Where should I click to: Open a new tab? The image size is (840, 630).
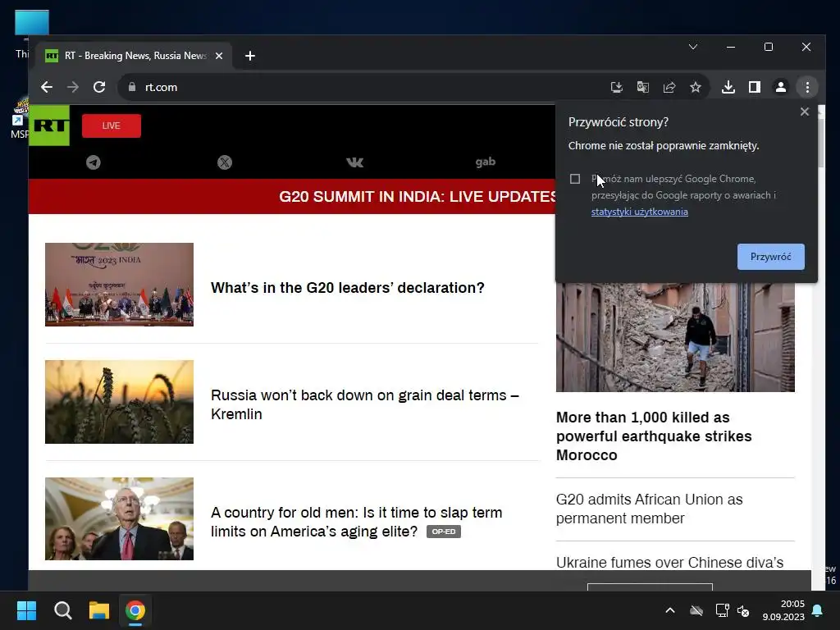tap(249, 56)
